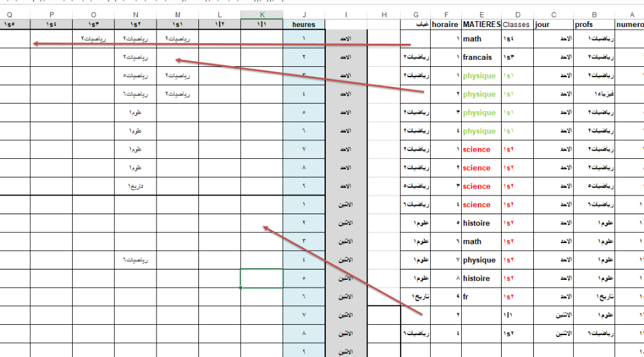The width and height of the screenshot is (644, 357).
Task: Click the 'Classes' header cell
Action: coord(518,24)
